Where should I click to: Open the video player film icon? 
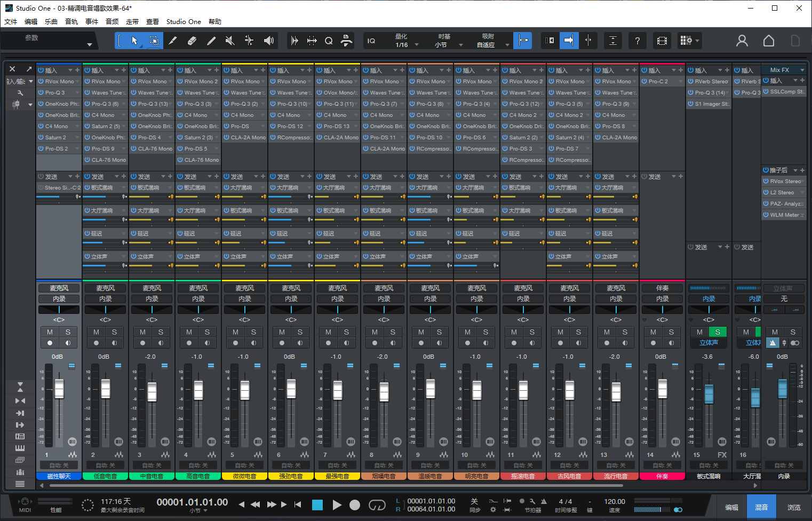coord(662,41)
